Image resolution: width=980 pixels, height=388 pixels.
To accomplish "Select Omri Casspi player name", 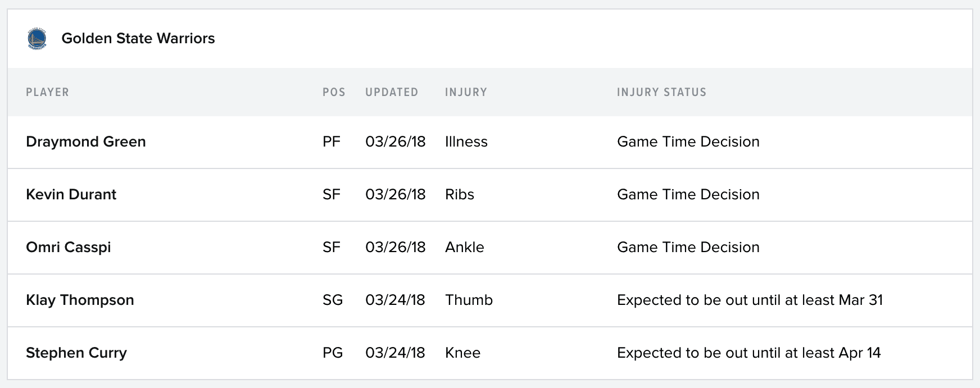I will coord(69,247).
